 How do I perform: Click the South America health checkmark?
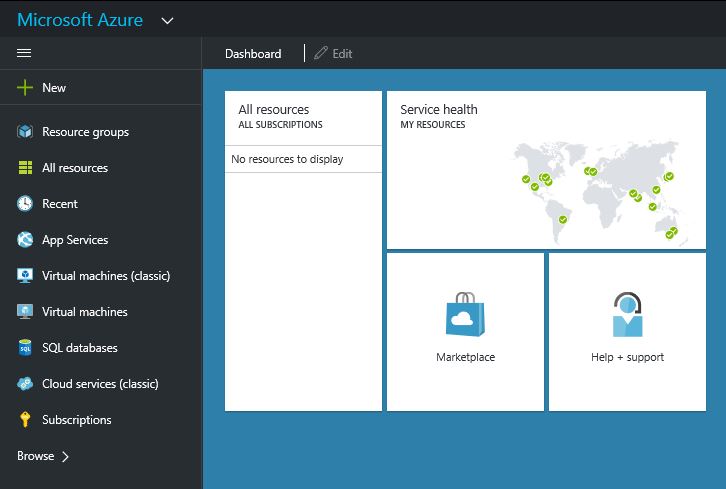[563, 219]
